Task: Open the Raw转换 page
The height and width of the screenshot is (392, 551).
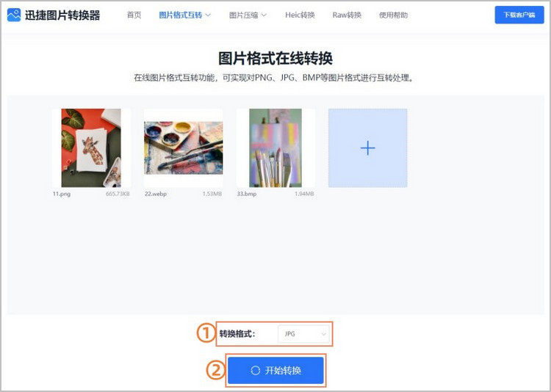Action: (347, 15)
